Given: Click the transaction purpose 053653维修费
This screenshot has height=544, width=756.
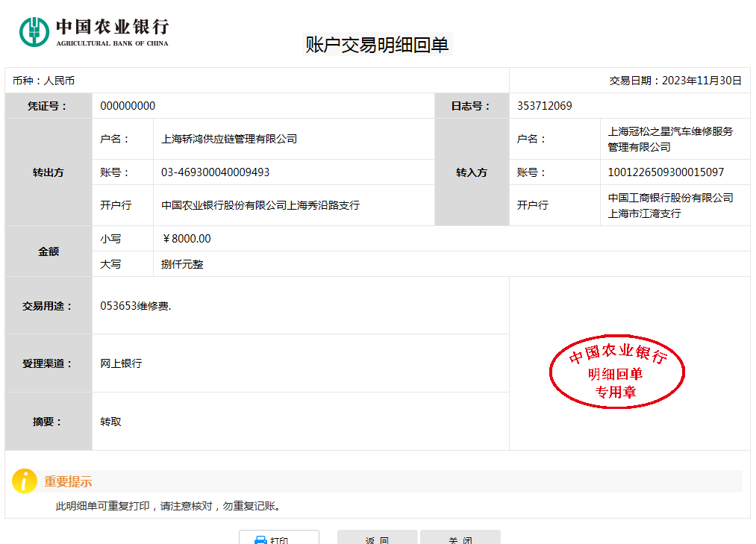Looking at the screenshot, I should coord(136,306).
